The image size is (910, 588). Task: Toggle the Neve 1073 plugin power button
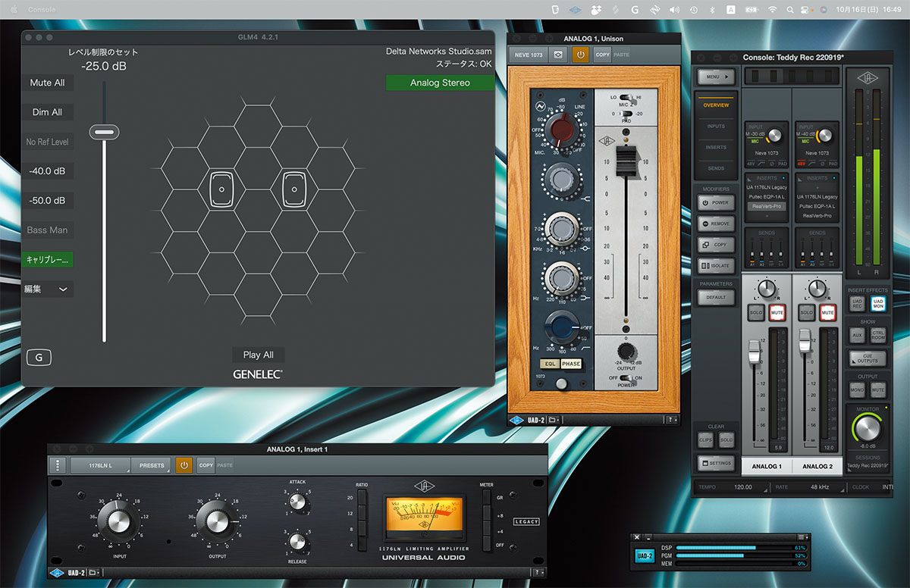coord(580,55)
